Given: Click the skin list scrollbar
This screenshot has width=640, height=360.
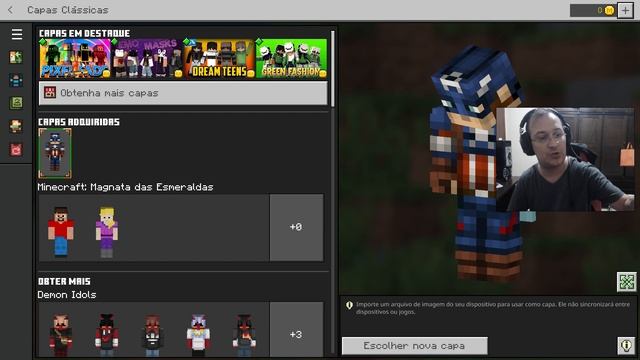Looking at the screenshot, I should (x=333, y=69).
